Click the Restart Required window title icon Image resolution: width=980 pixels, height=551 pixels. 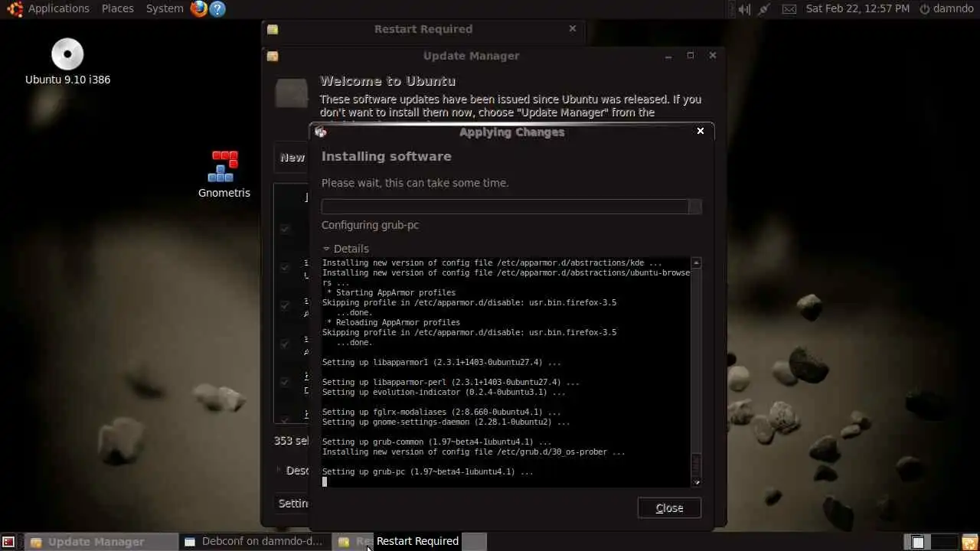tap(273, 29)
